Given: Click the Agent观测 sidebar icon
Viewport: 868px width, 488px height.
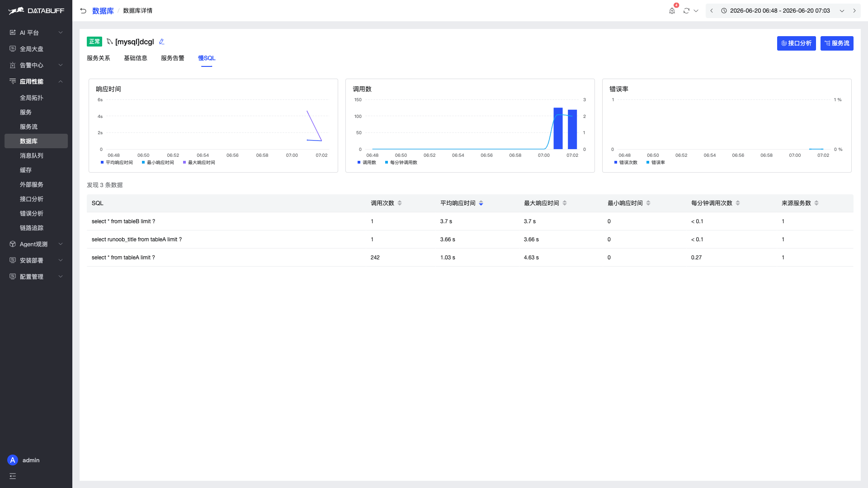Looking at the screenshot, I should click(13, 244).
